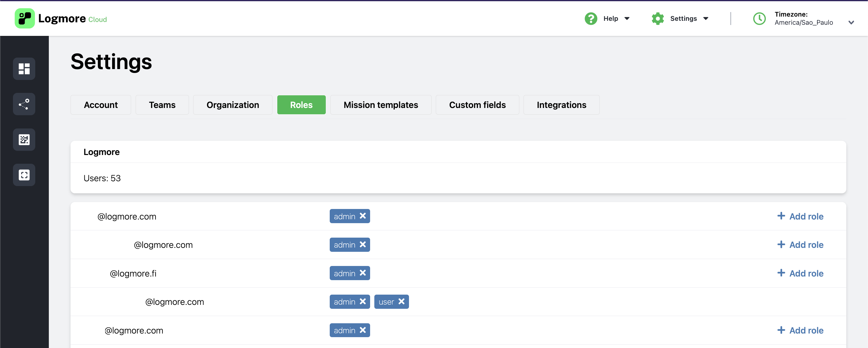Select the Roles tab
Viewport: 868px width, 348px height.
(x=301, y=105)
